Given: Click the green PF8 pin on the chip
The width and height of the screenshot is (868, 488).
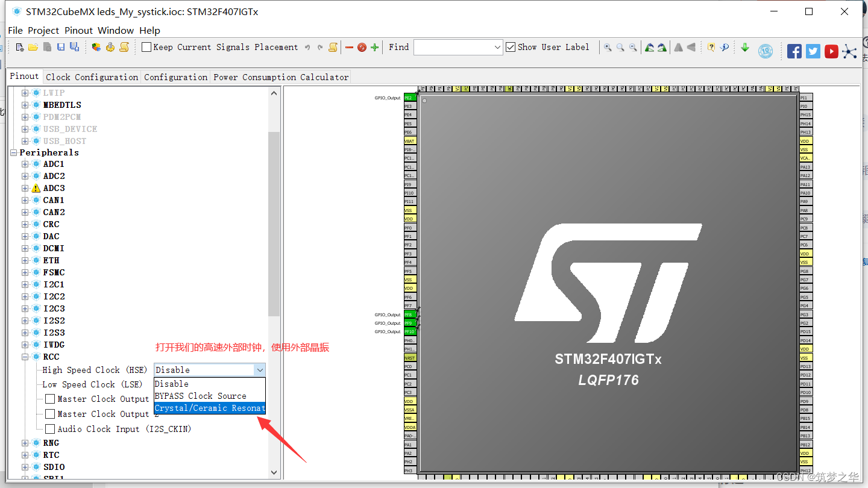Looking at the screenshot, I should click(x=410, y=314).
